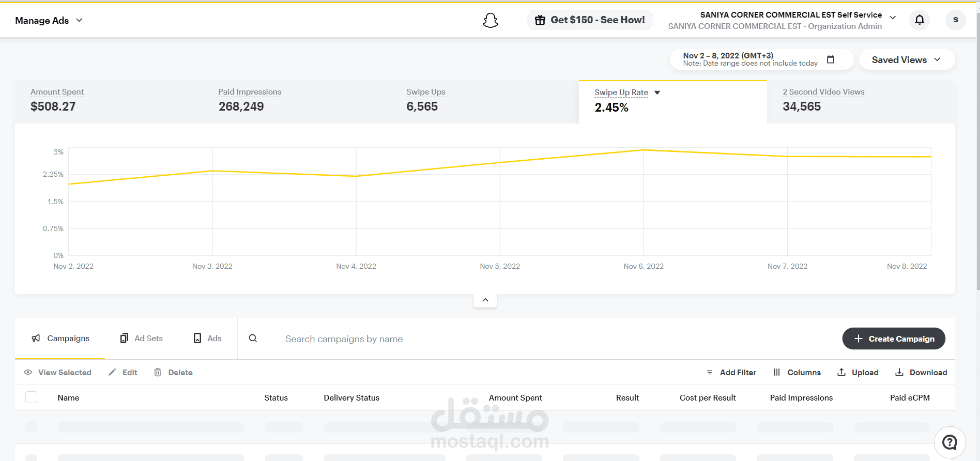
Task: Open the notifications bell icon
Action: 920,20
